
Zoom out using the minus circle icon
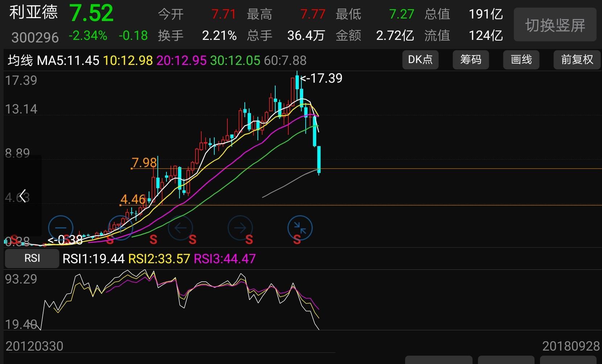coord(60,228)
